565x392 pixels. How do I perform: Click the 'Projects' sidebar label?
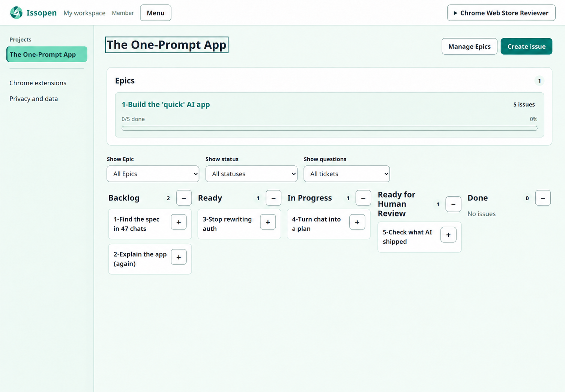20,39
